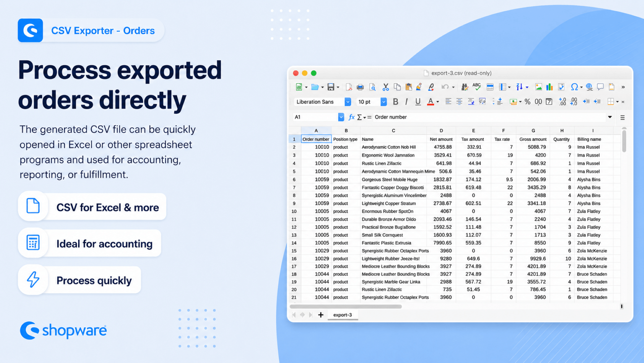Insert a hyperlink using the globe icon
Viewport: 644px width, 363px height.
pyautogui.click(x=589, y=87)
